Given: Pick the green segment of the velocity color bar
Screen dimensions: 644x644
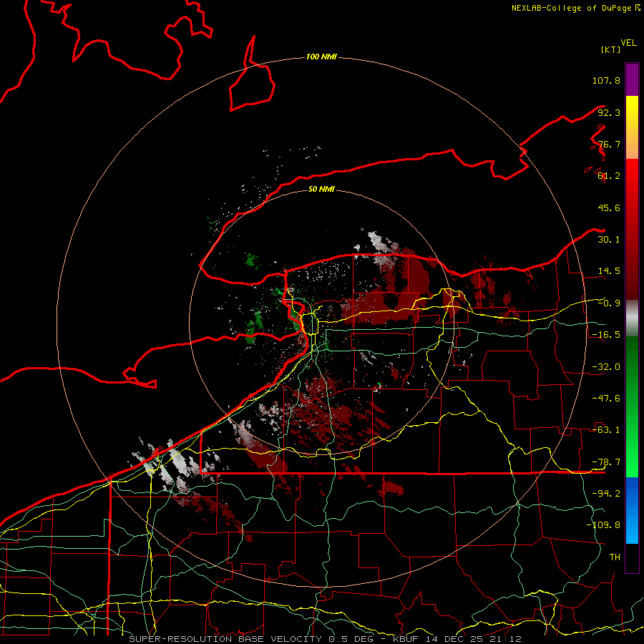Looking at the screenshot, I should (632, 406).
